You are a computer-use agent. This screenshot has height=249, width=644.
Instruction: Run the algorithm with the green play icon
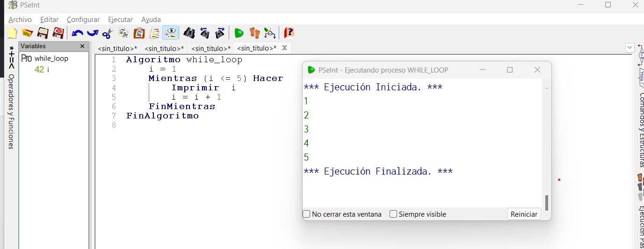coord(239,33)
